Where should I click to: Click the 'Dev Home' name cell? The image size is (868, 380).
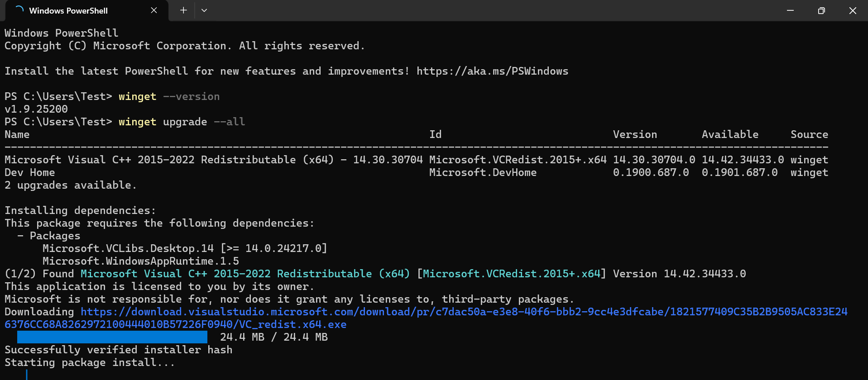(30, 172)
